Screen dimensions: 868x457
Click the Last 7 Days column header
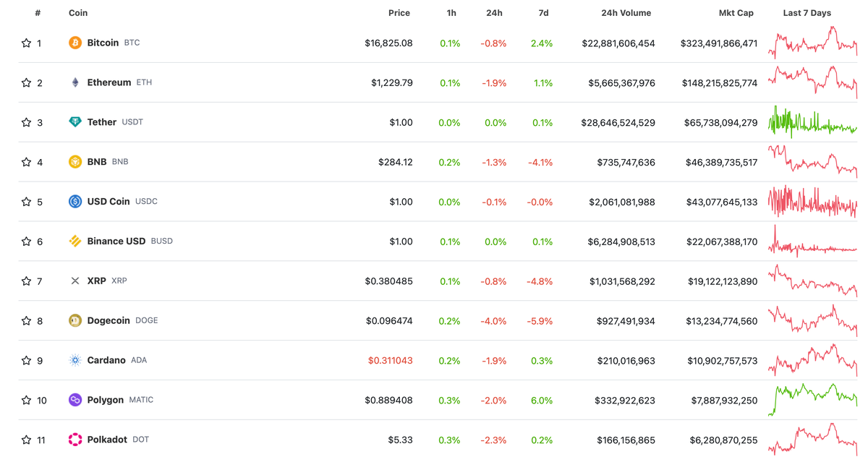point(807,13)
